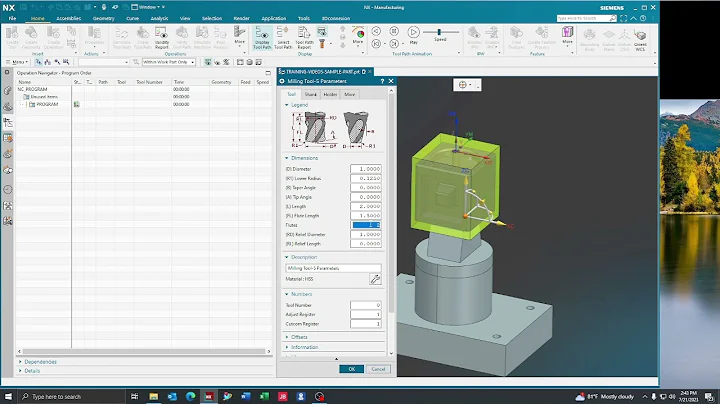Screen dimensions: 720x404
Task: Expand the Details panel
Action: [20, 370]
